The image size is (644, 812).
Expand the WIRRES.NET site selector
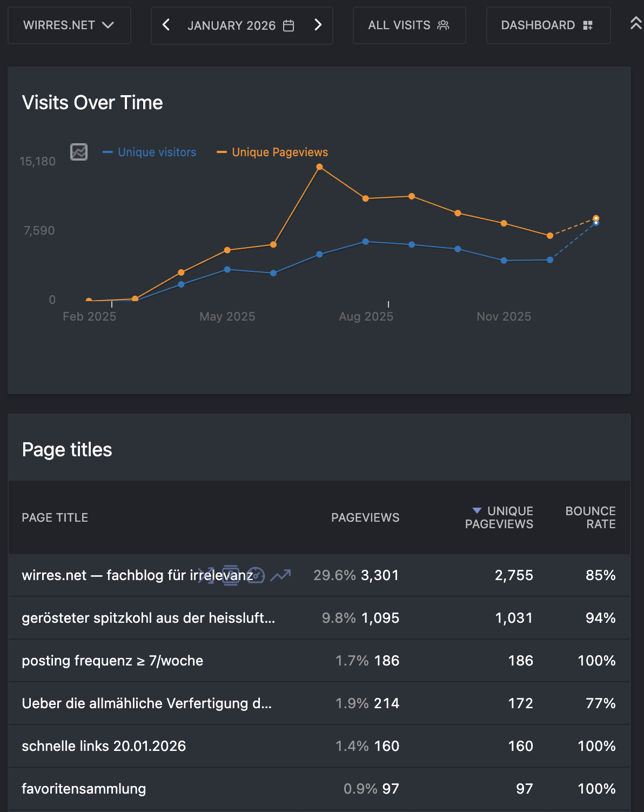tap(69, 25)
